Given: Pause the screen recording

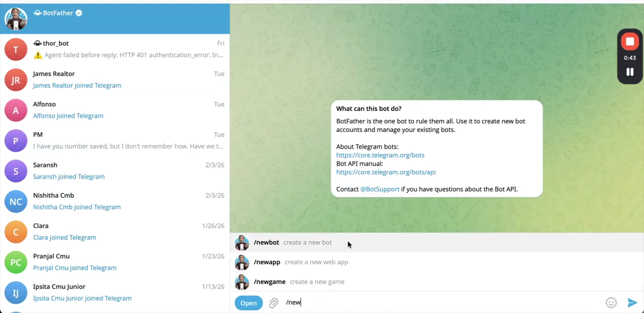Looking at the screenshot, I should point(630,72).
